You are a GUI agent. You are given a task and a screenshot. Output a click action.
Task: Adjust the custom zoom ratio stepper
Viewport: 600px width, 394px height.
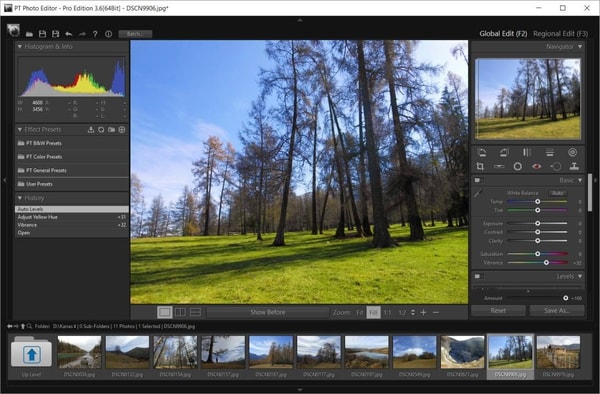(x=412, y=313)
